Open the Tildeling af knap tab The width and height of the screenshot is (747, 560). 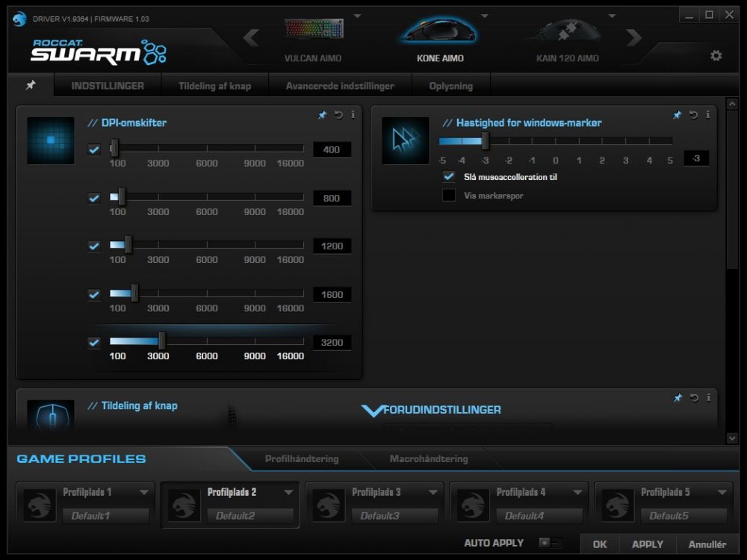(215, 86)
